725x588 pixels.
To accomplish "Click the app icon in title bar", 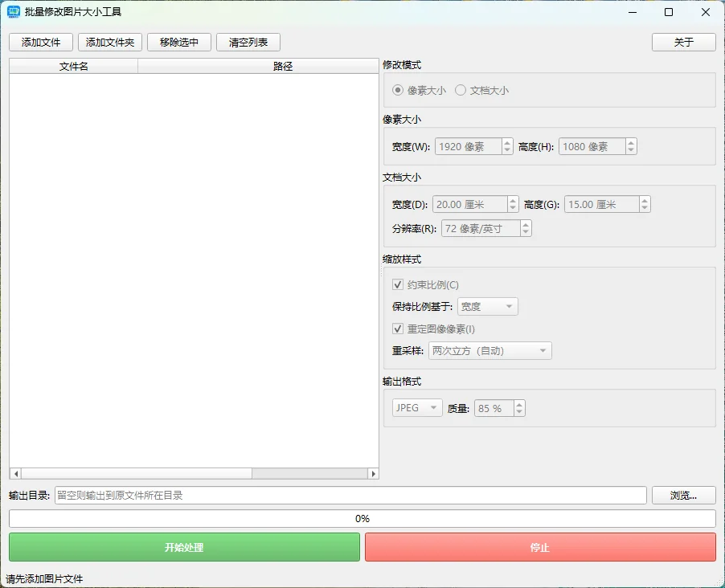I will tap(14, 12).
